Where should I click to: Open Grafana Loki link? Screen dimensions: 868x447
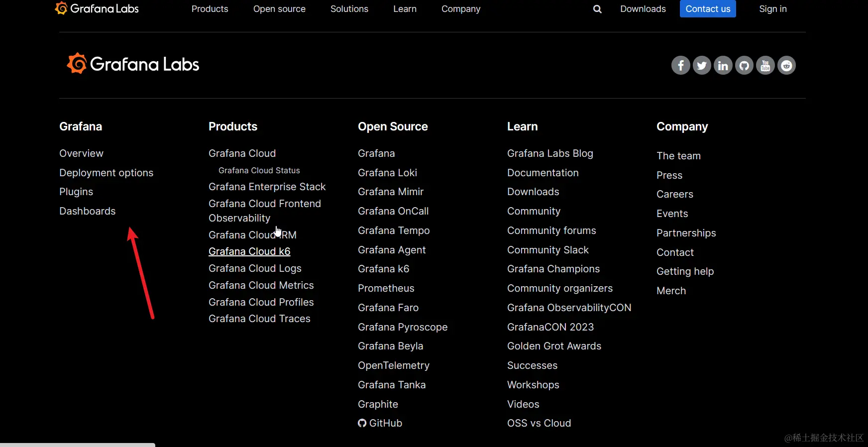point(387,173)
